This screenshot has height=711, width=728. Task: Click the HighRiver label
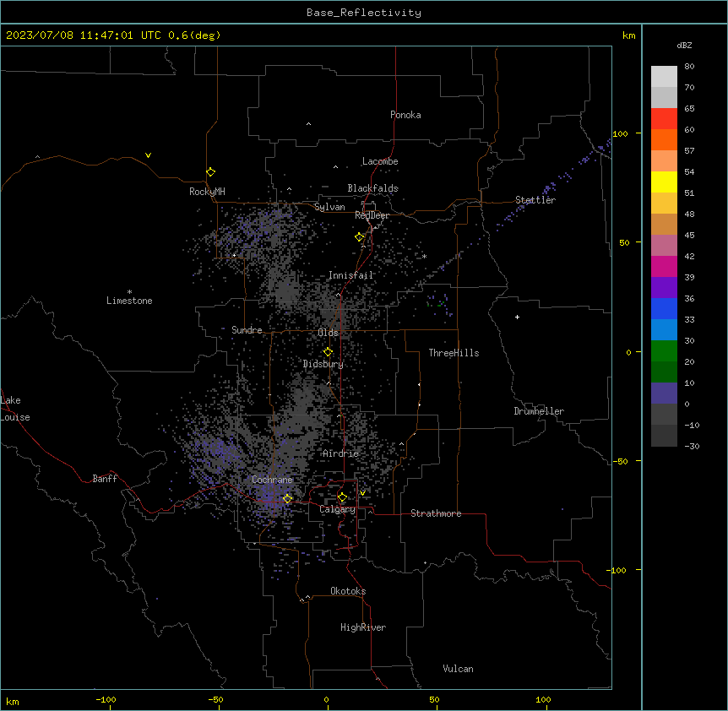[363, 627]
